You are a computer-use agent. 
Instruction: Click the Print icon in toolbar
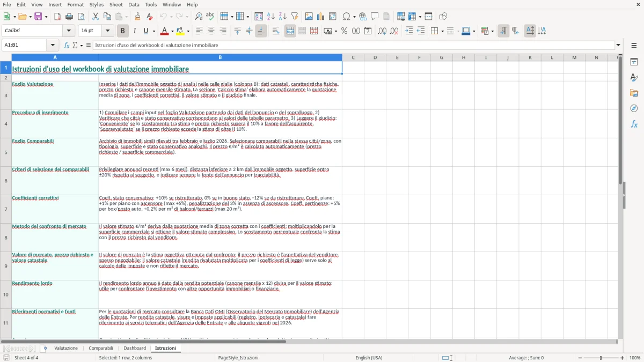69,17
